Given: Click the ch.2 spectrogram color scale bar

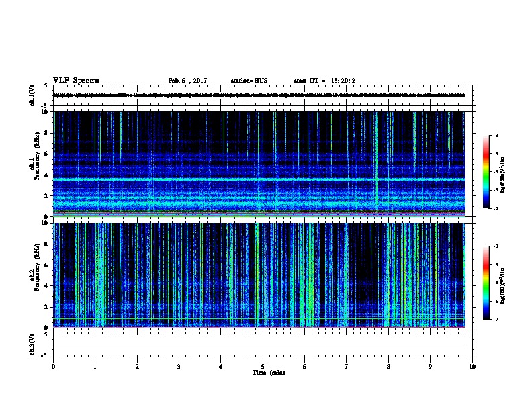Looking at the screenshot, I should [x=486, y=283].
